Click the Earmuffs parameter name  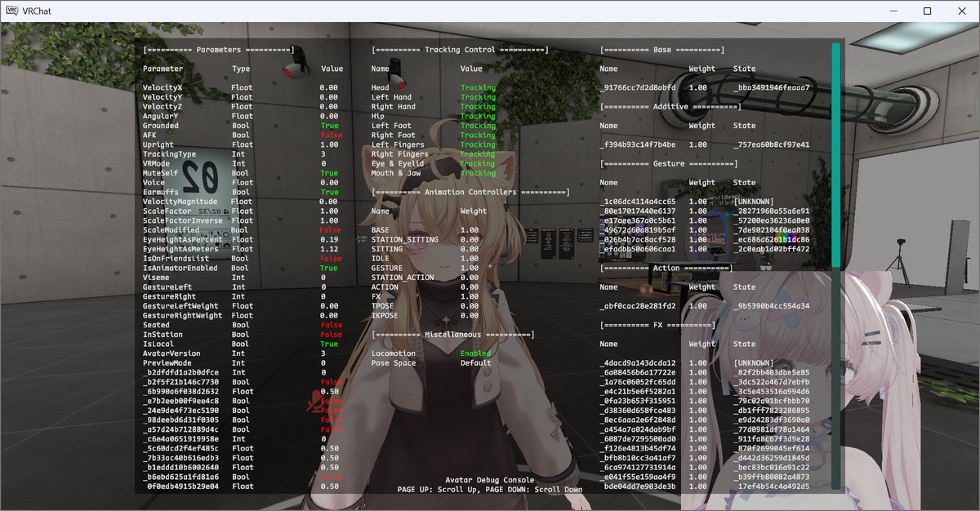click(163, 193)
